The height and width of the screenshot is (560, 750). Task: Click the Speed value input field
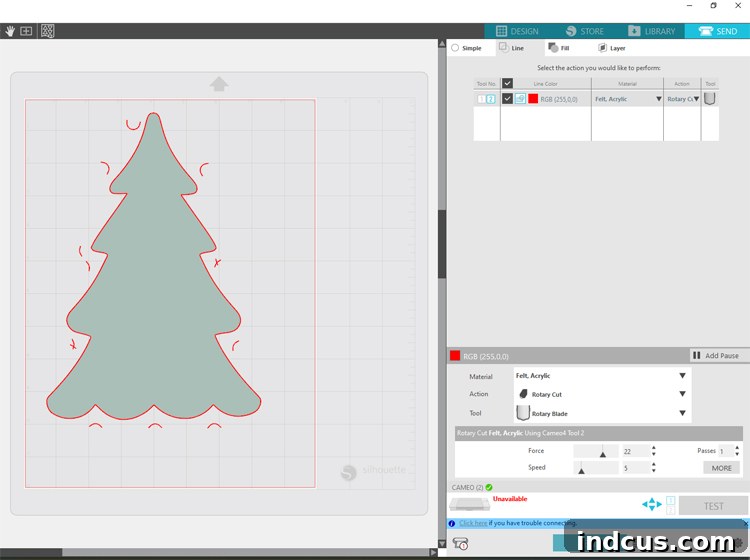point(635,468)
